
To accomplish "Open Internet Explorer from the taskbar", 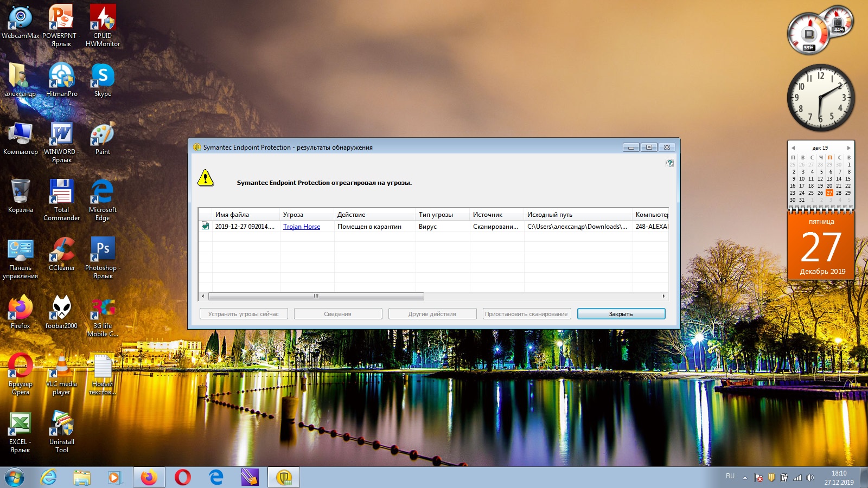I will pos(49,477).
